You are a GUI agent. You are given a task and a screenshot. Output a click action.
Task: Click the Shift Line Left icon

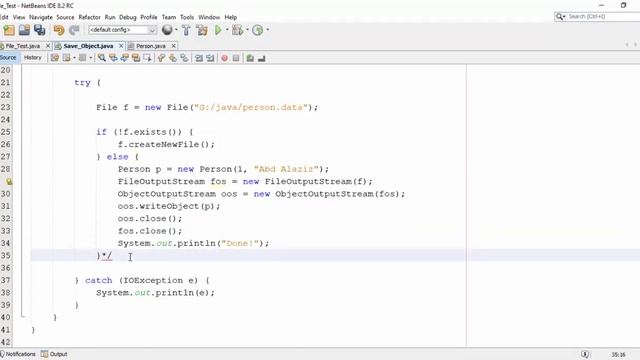click(199, 58)
